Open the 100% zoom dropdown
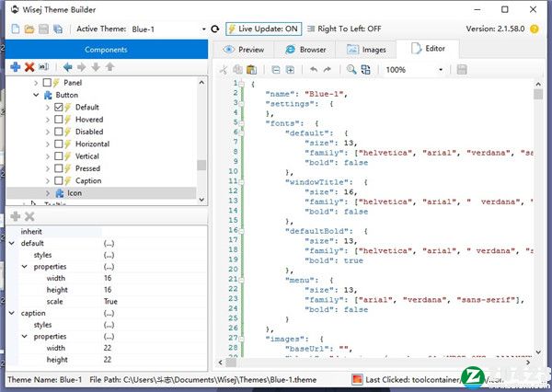The image size is (552, 392). pyautogui.click(x=441, y=70)
